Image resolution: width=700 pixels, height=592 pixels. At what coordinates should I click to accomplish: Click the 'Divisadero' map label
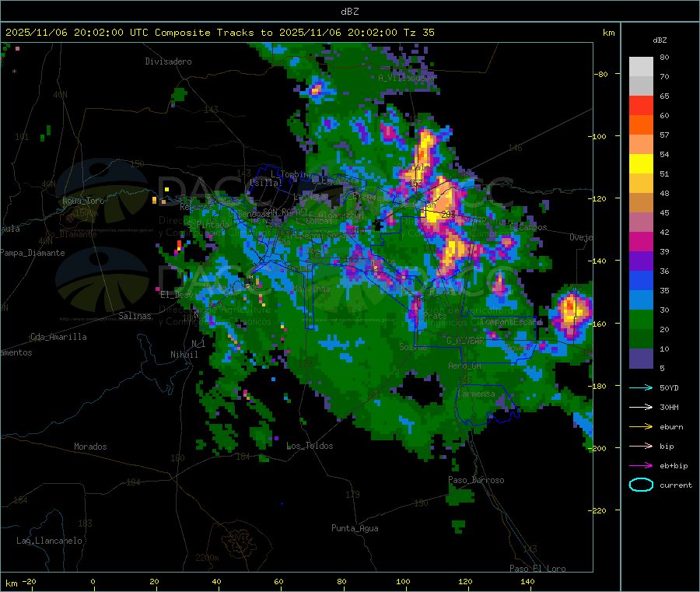click(x=168, y=61)
